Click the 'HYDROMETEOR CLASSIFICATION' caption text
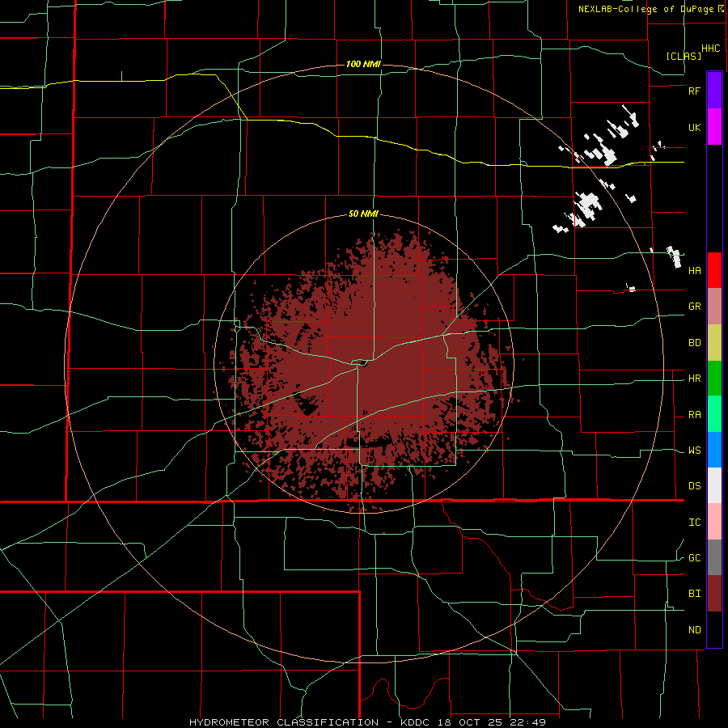 coord(284,722)
